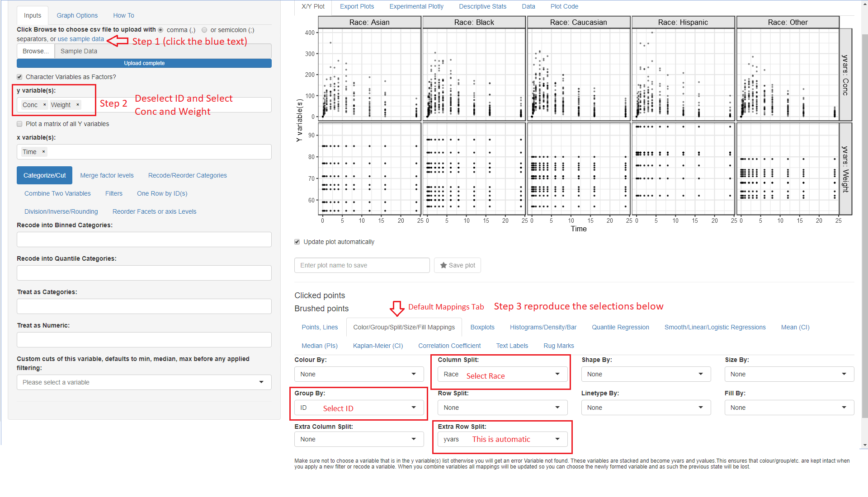This screenshot has width=868, height=497.
Task: Remove Weight tag with its x icon
Action: pos(78,105)
